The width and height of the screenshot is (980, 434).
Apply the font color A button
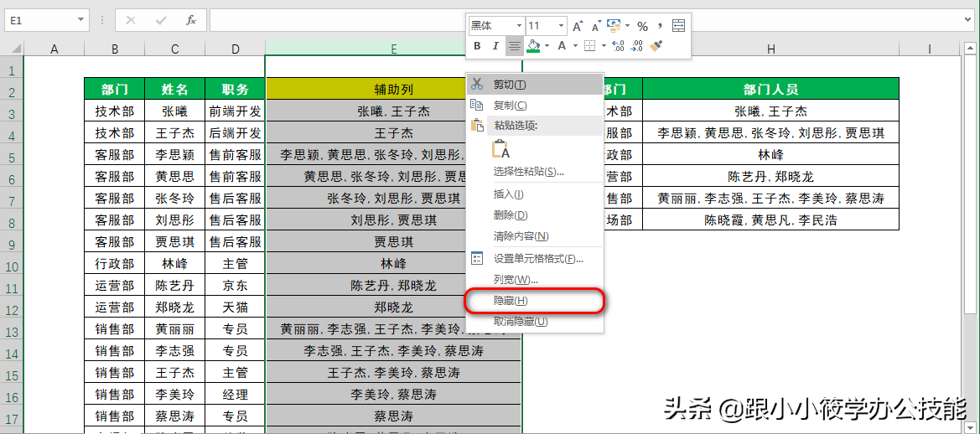point(561,45)
